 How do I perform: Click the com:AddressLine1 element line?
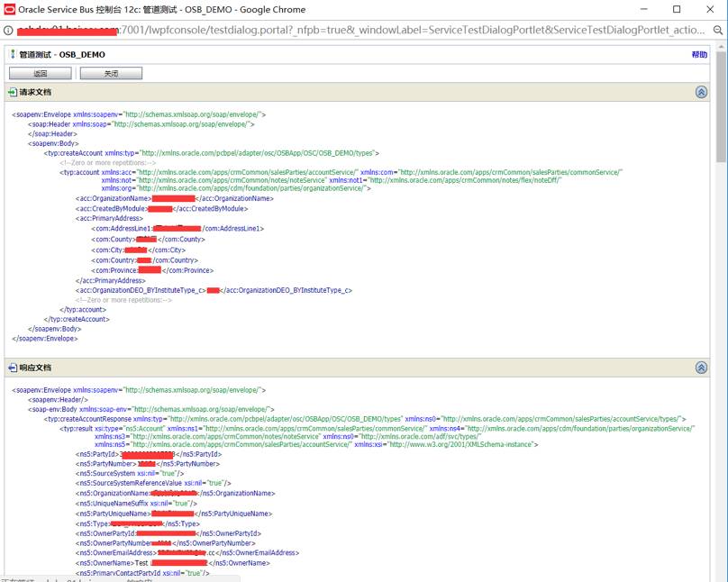(x=177, y=228)
